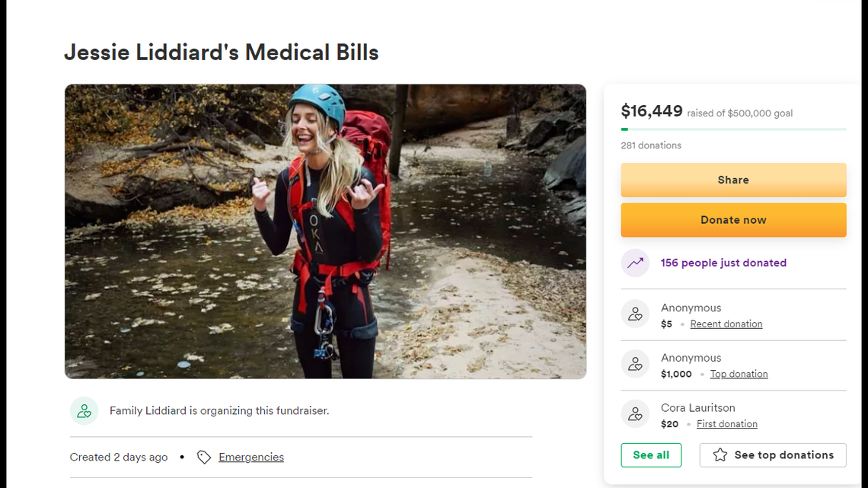Viewport: 868px width, 488px height.
Task: Click Cora Lauritson's donor avatar icon
Action: coord(635,413)
